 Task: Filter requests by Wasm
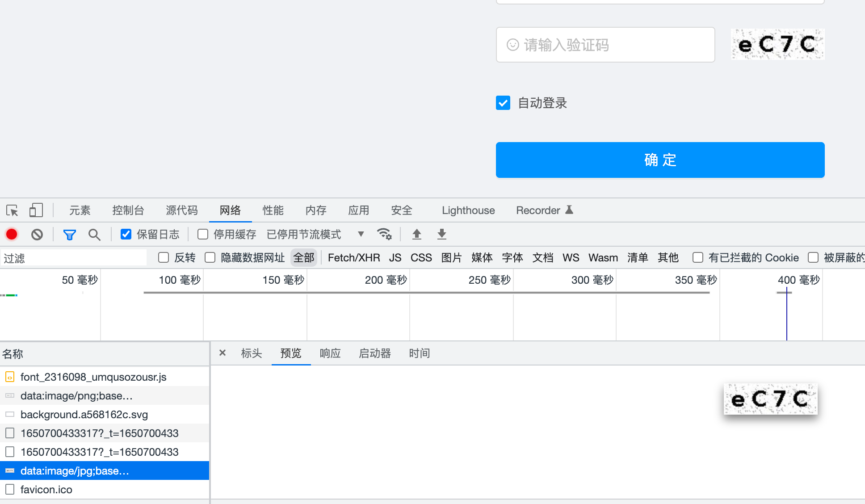coord(603,257)
